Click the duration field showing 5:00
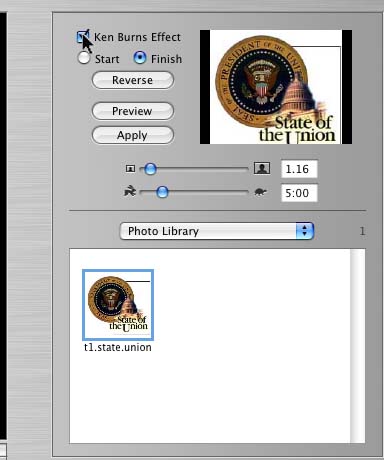 [x=299, y=193]
